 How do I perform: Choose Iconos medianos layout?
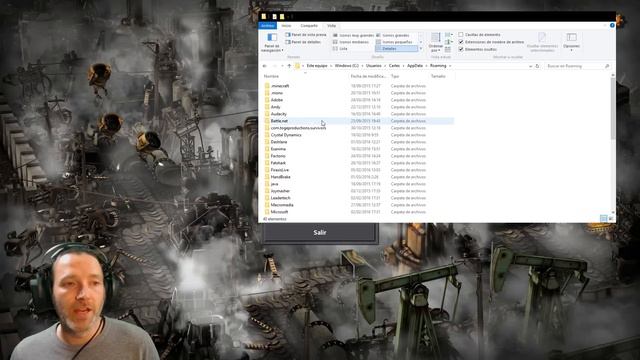click(351, 42)
